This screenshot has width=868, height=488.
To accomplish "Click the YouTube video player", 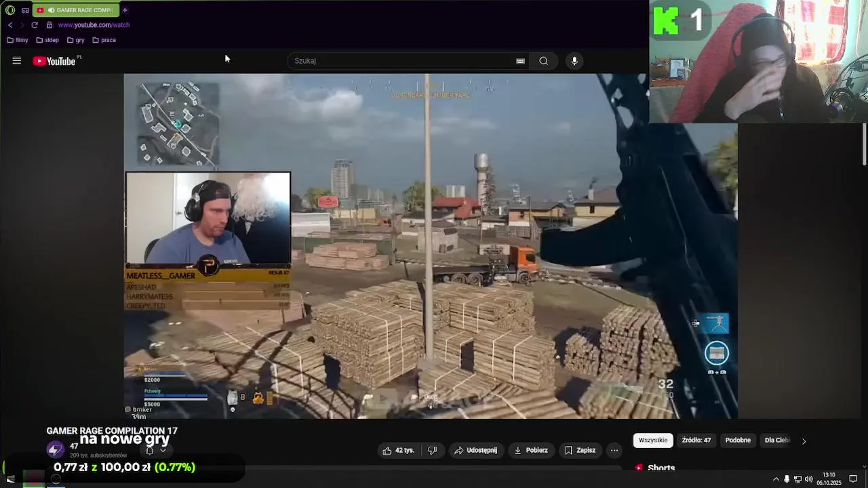I will point(430,246).
